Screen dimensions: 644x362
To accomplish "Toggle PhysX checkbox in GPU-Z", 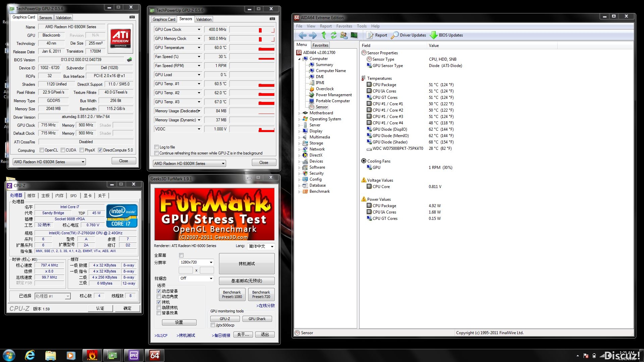I will [x=82, y=150].
